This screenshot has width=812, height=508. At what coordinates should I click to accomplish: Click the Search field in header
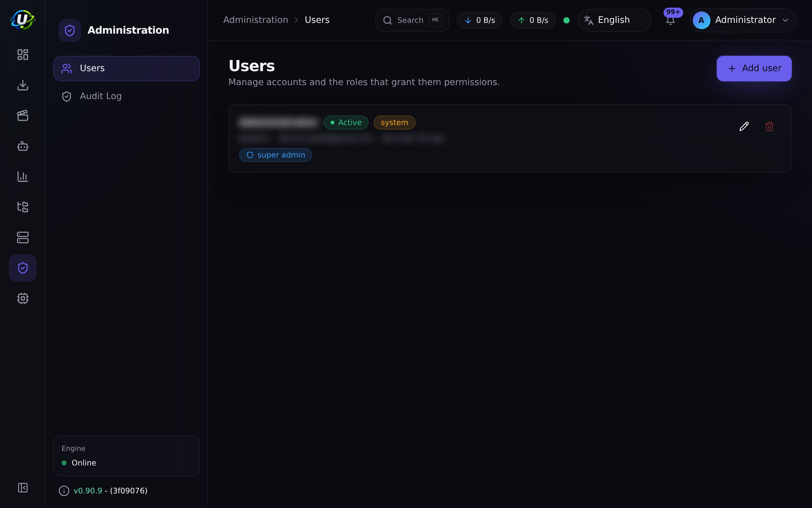pyautogui.click(x=412, y=20)
